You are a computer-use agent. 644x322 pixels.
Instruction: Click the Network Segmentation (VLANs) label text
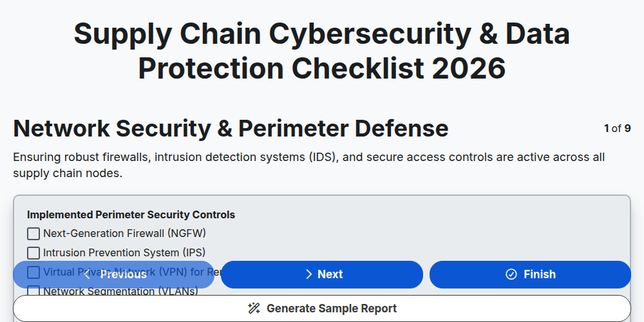pos(121,291)
